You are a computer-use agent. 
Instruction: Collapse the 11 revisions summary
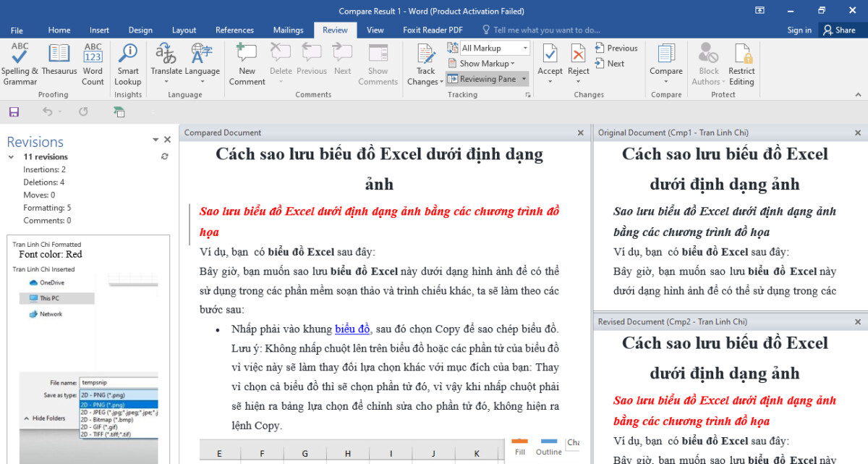11,156
